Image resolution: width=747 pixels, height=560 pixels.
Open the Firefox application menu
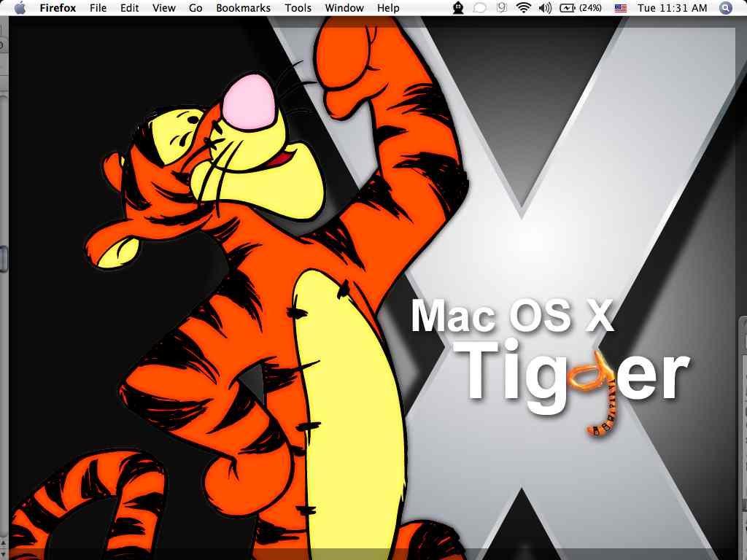tap(58, 8)
